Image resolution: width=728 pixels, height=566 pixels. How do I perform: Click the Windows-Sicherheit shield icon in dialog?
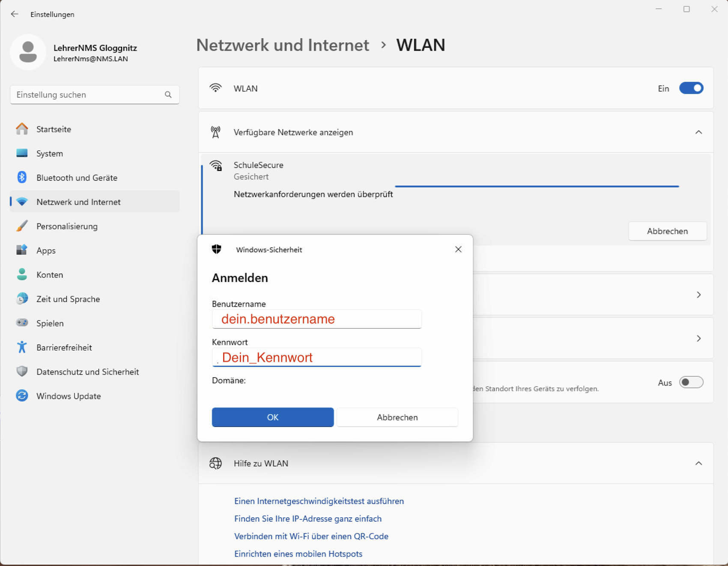click(x=217, y=249)
